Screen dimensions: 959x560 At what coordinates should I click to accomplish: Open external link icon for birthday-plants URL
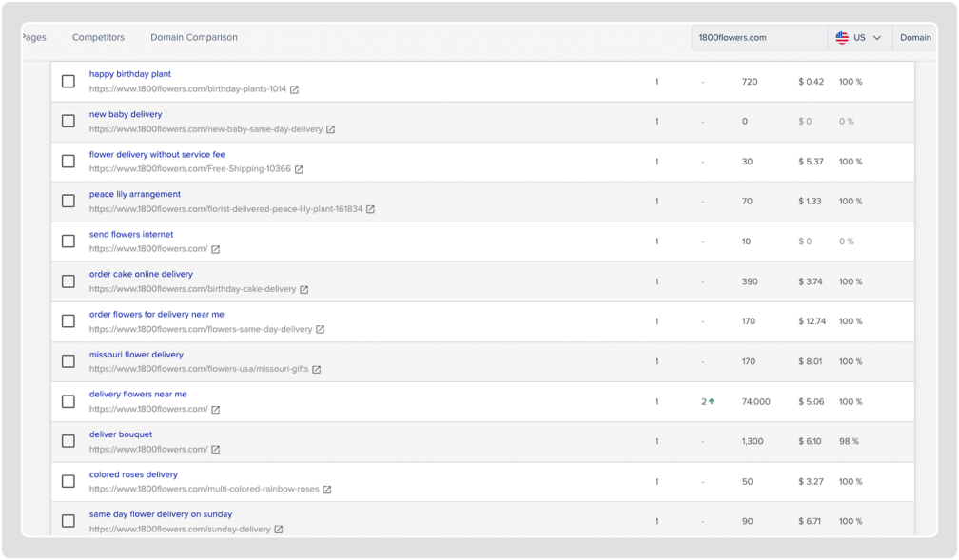click(x=295, y=90)
